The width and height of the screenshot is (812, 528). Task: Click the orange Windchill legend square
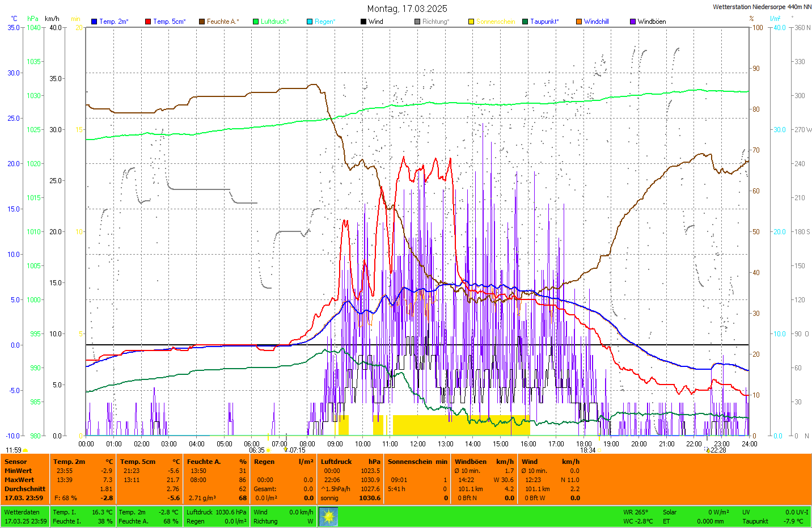pyautogui.click(x=579, y=22)
